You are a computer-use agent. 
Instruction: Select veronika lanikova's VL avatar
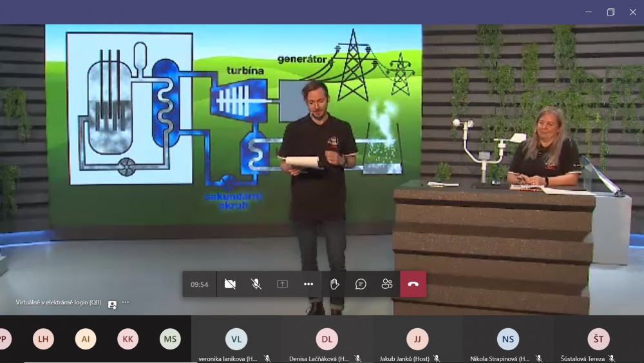(236, 339)
